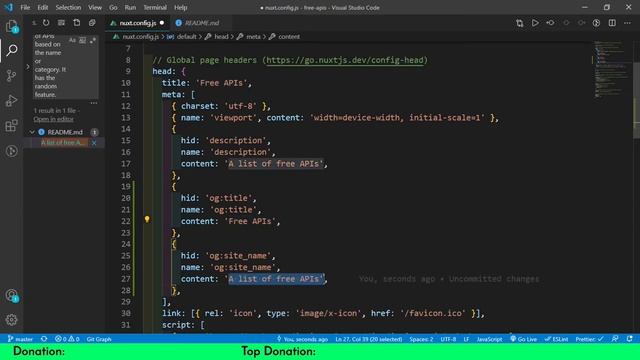This screenshot has height=360, width=640.
Task: Click the errors and warnings count in status bar
Action: tap(67, 339)
